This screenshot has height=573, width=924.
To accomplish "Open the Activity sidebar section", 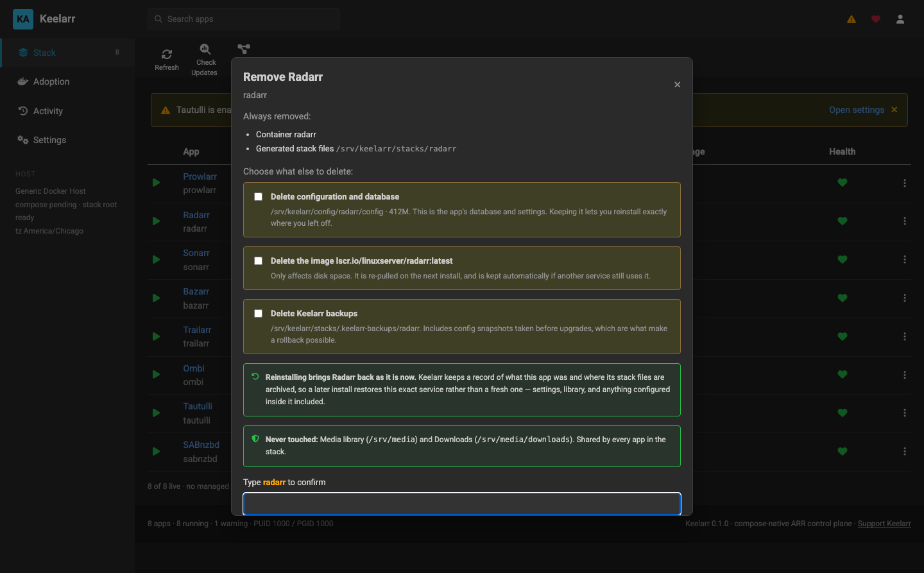I will pyautogui.click(x=67, y=111).
